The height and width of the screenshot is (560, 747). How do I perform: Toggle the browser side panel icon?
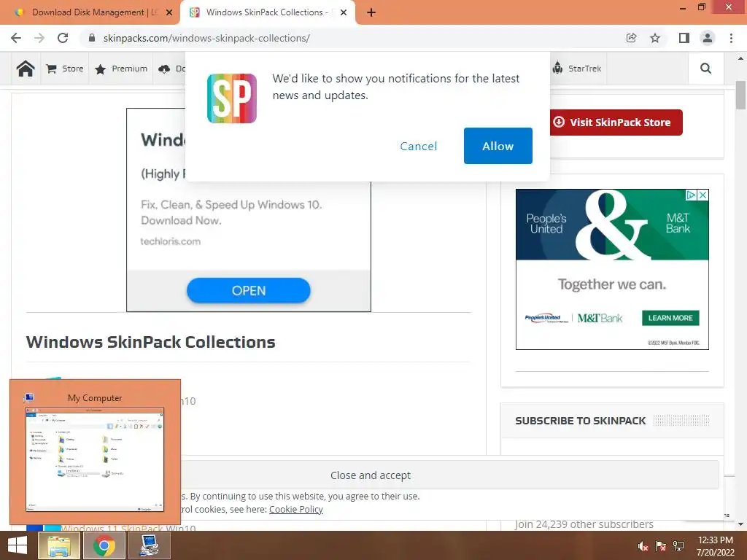(x=684, y=38)
